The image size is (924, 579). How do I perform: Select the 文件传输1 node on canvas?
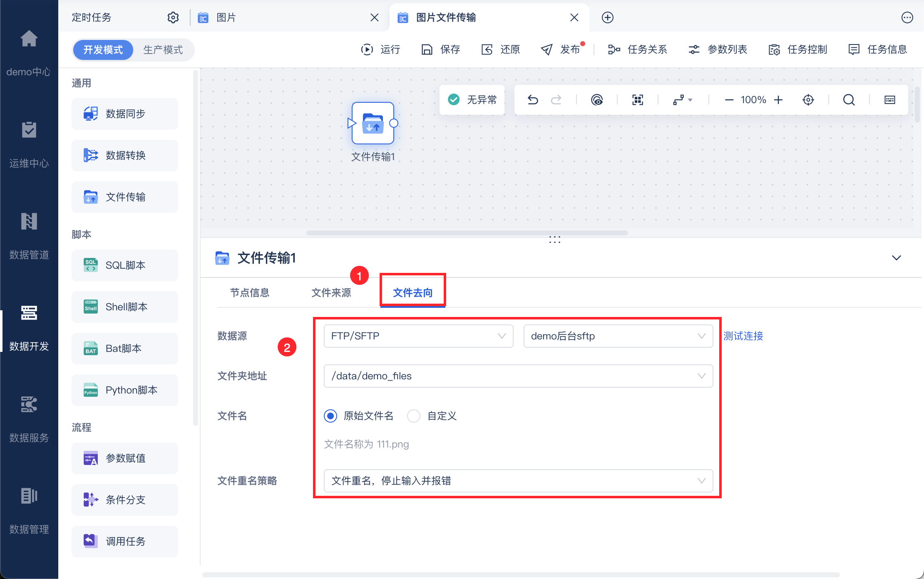click(373, 123)
